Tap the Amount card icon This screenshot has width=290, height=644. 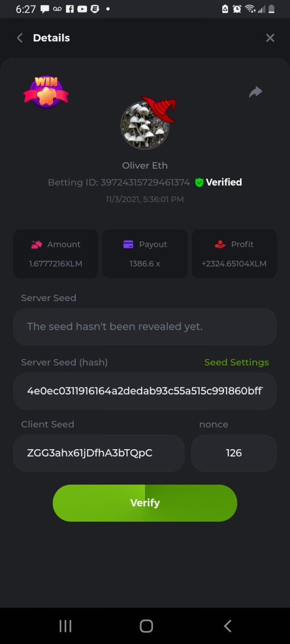[37, 244]
